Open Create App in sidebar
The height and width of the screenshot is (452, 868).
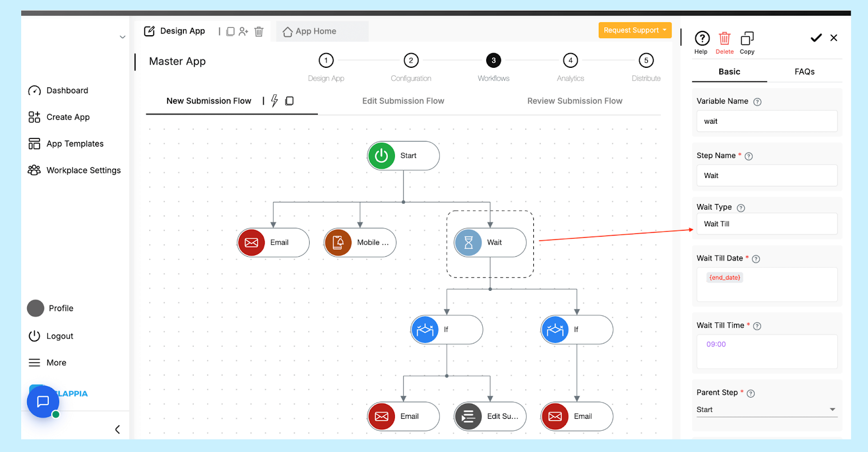tap(59, 117)
